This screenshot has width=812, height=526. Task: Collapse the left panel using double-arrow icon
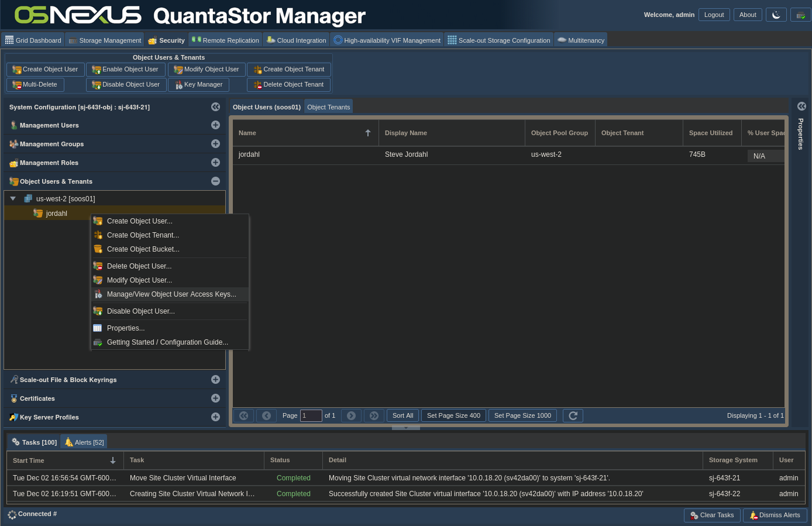[x=215, y=107]
